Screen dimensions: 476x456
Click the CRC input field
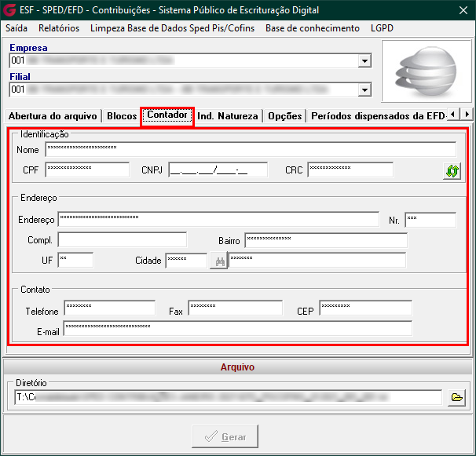tap(350, 170)
